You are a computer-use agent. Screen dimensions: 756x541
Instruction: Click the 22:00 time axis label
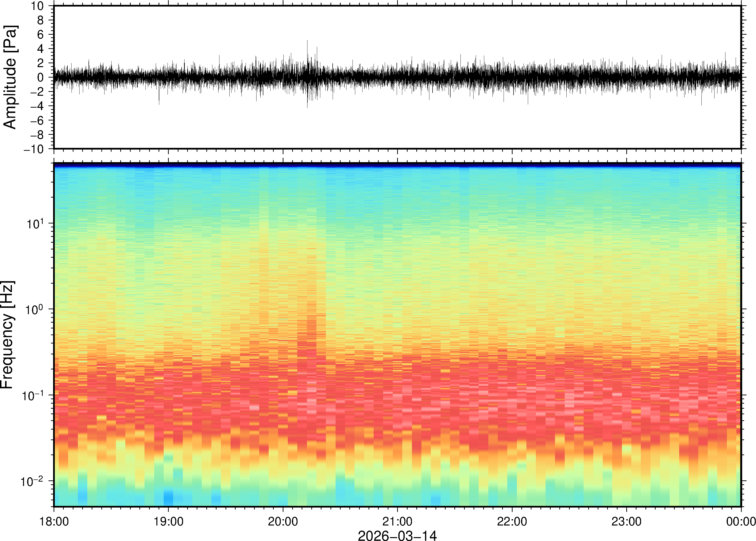click(512, 521)
